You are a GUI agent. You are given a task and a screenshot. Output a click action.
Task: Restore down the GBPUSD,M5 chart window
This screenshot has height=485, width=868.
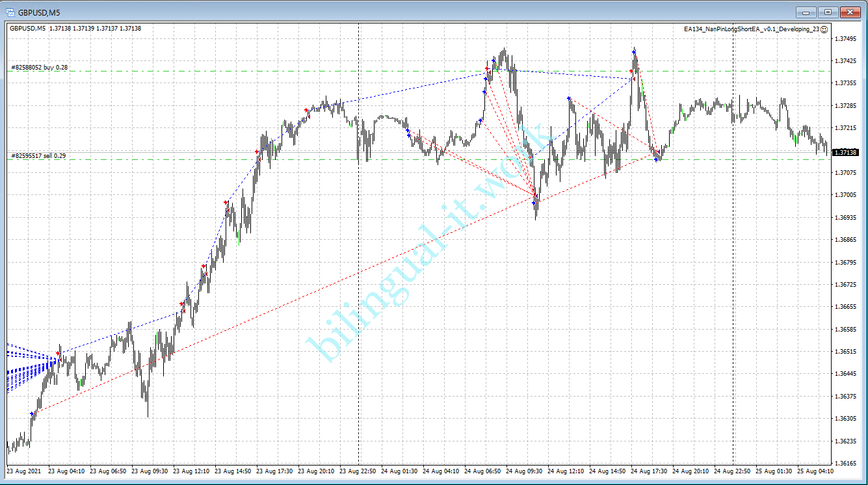coord(828,12)
